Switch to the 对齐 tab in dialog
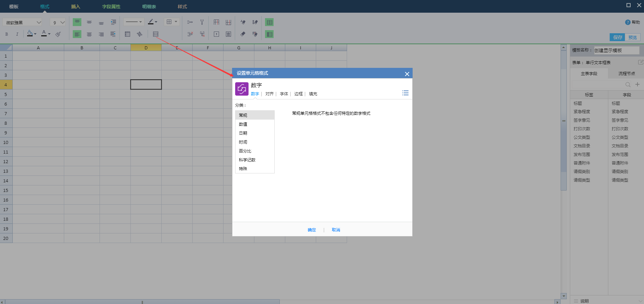The width and height of the screenshot is (644, 304). pos(269,94)
